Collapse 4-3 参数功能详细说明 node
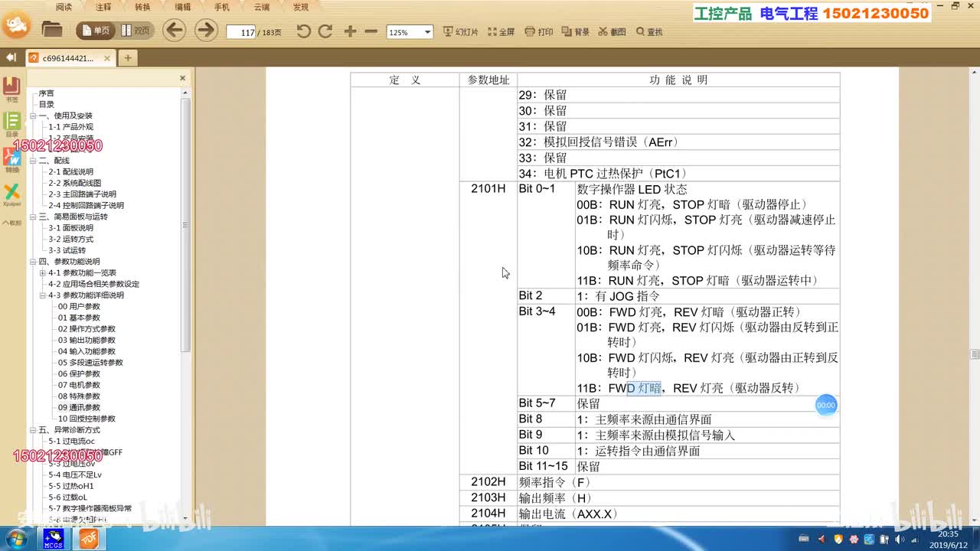Viewport: 980px width, 551px height. pyautogui.click(x=43, y=295)
